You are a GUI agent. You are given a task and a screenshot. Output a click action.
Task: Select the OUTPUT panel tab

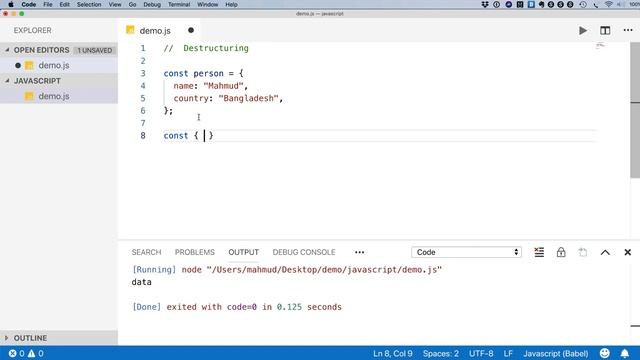(x=244, y=252)
